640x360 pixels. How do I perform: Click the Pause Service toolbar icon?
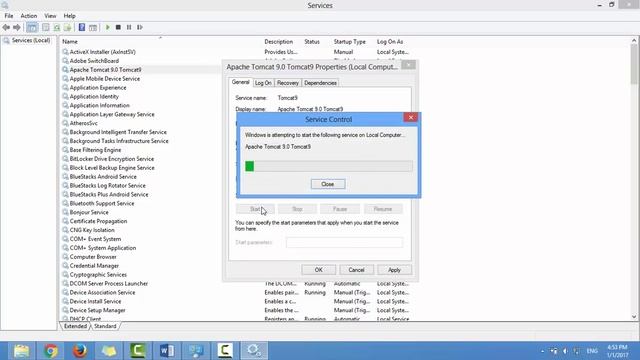[129, 27]
